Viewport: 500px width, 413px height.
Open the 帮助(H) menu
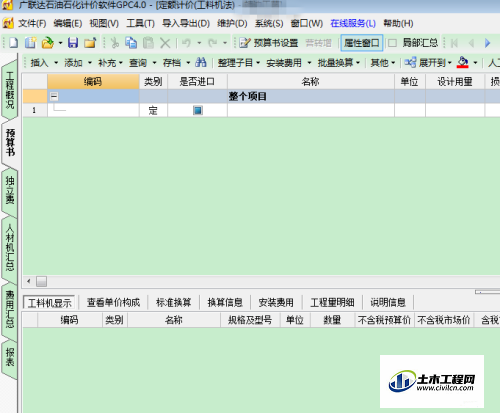[398, 23]
